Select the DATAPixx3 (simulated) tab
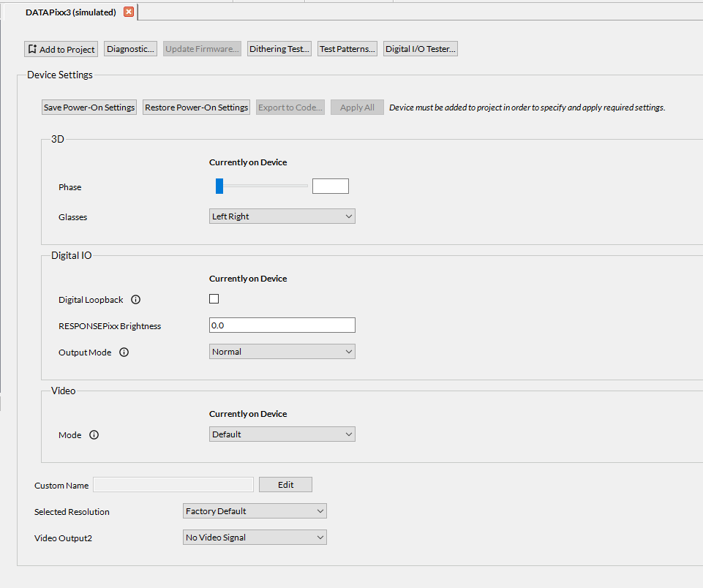This screenshot has height=588, width=703. [x=70, y=12]
